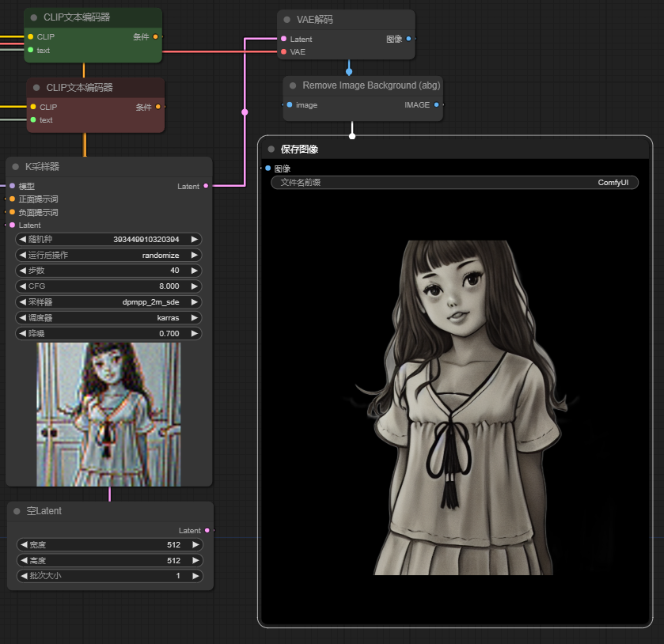Toggle collapse on the red CLIP文本编码器 node
This screenshot has width=664, height=644.
coord(36,88)
